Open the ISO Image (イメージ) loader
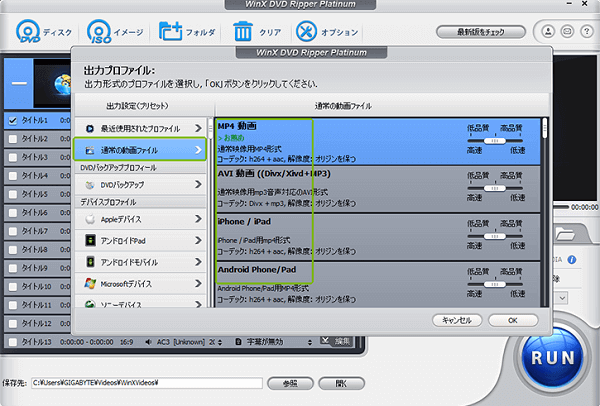This screenshot has height=406, width=600. (x=99, y=31)
